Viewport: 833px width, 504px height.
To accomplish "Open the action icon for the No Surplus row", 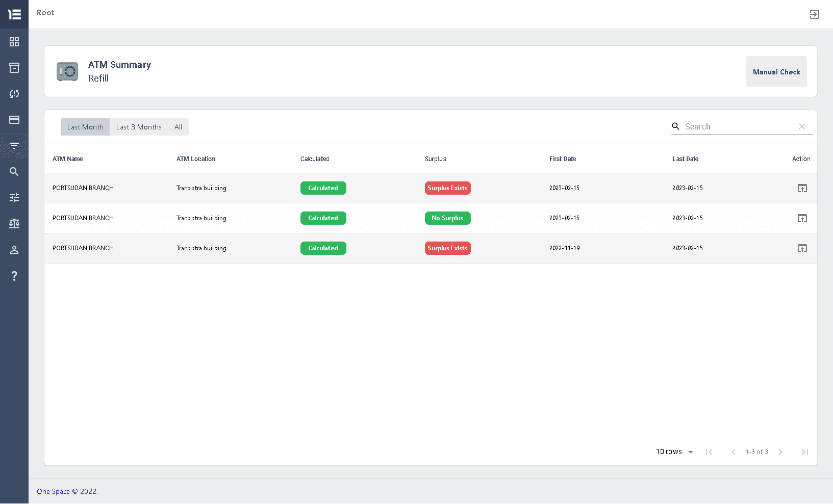I will click(x=802, y=218).
